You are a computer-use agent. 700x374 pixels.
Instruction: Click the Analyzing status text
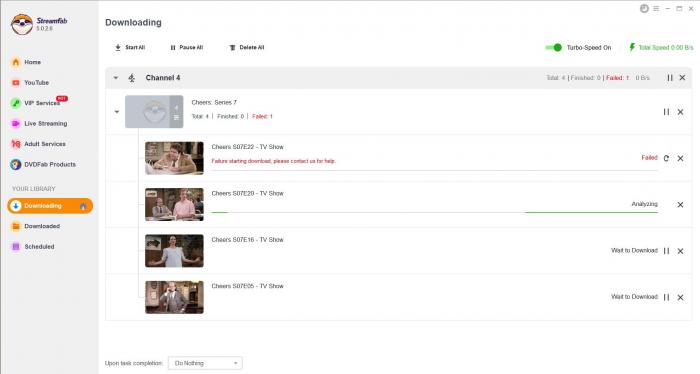coord(645,204)
